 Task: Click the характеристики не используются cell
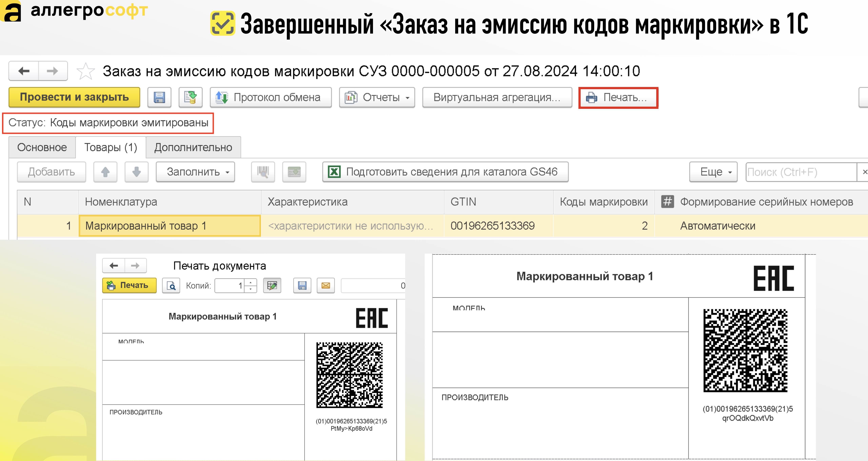(x=352, y=226)
